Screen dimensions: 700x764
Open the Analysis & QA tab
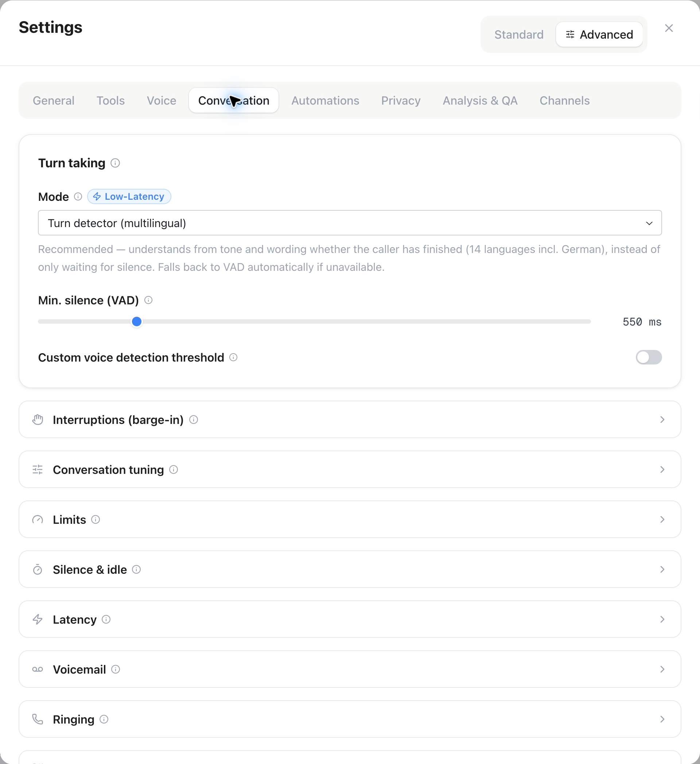pyautogui.click(x=480, y=101)
